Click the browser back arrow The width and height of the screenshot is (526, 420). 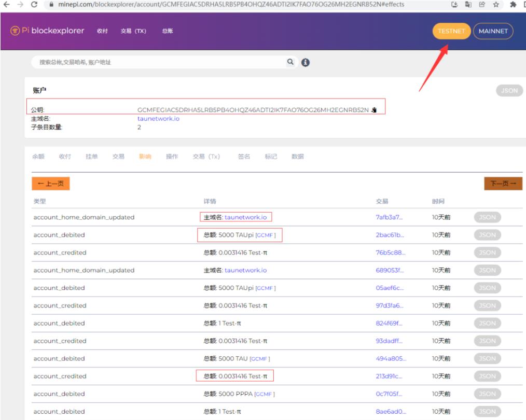pos(6,4)
